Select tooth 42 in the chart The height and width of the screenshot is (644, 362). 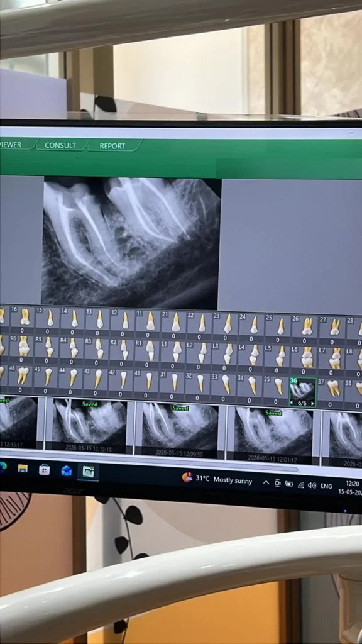coord(121,382)
